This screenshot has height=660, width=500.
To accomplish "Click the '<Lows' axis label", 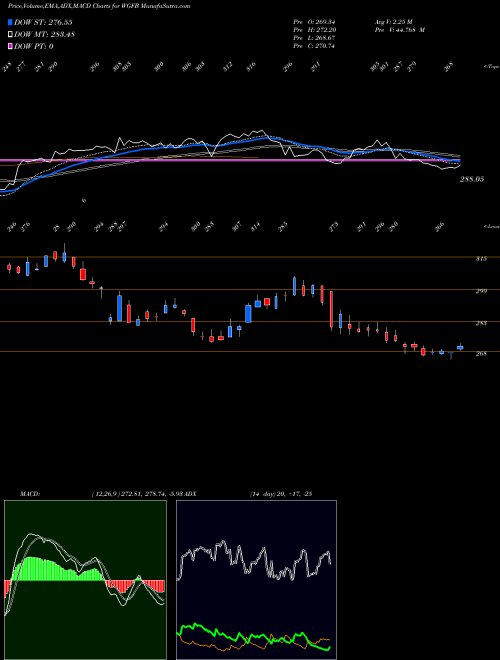I will (x=491, y=226).
